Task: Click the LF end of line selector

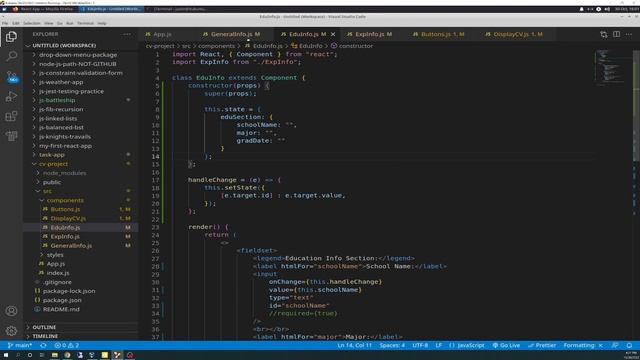Action: 438,345
